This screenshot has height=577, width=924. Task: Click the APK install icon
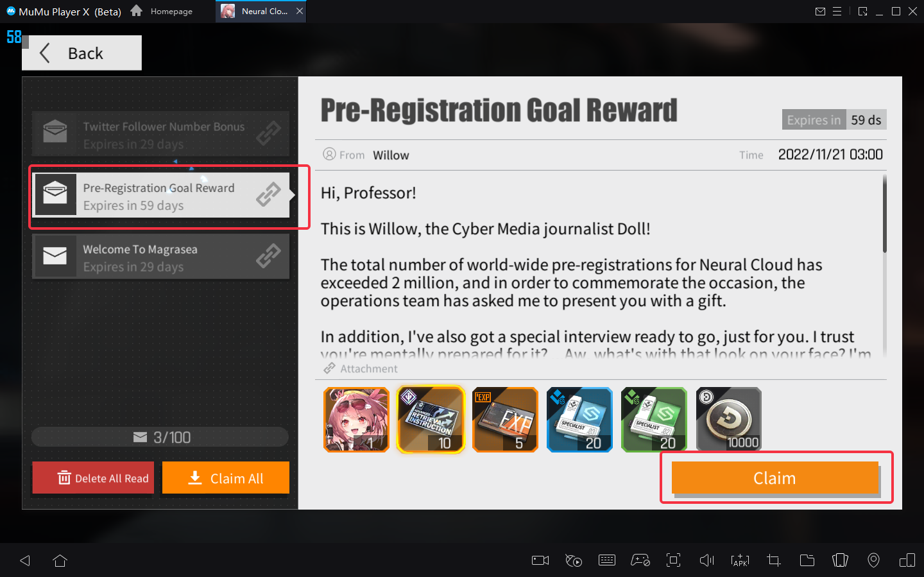click(740, 560)
